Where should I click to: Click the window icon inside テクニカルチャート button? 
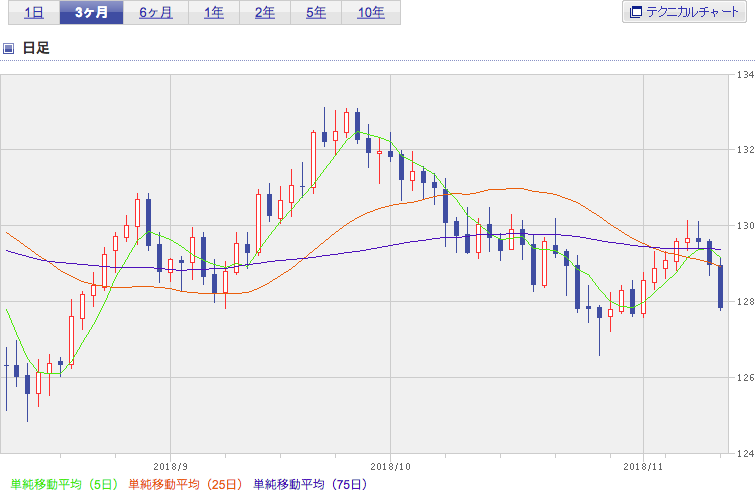pos(636,12)
